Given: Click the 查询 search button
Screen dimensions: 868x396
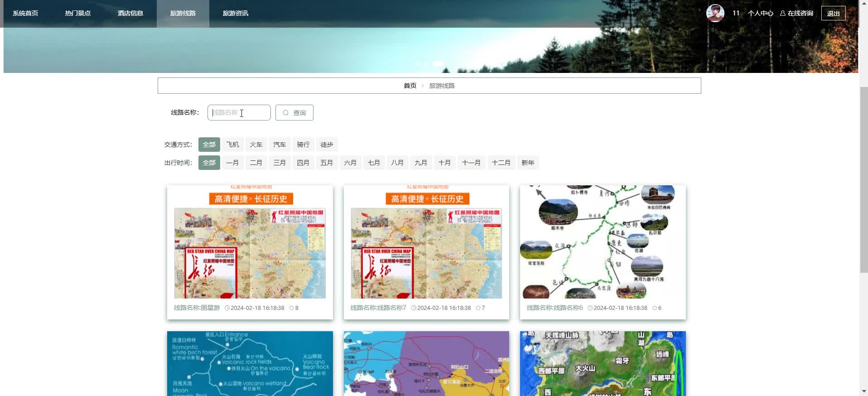Looking at the screenshot, I should [294, 113].
